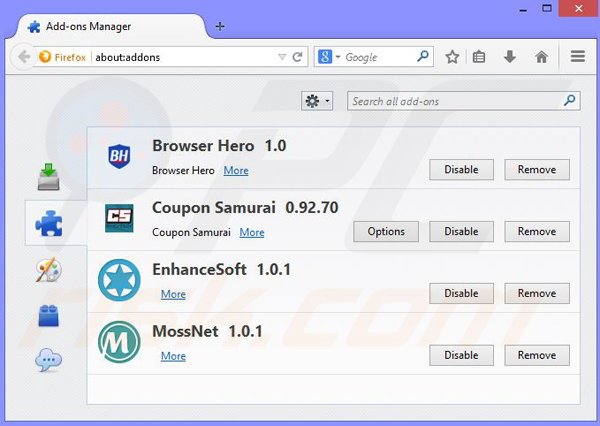Viewport: 600px width, 426px height.
Task: Click Coupon Samurai CS icon
Action: pos(119,218)
